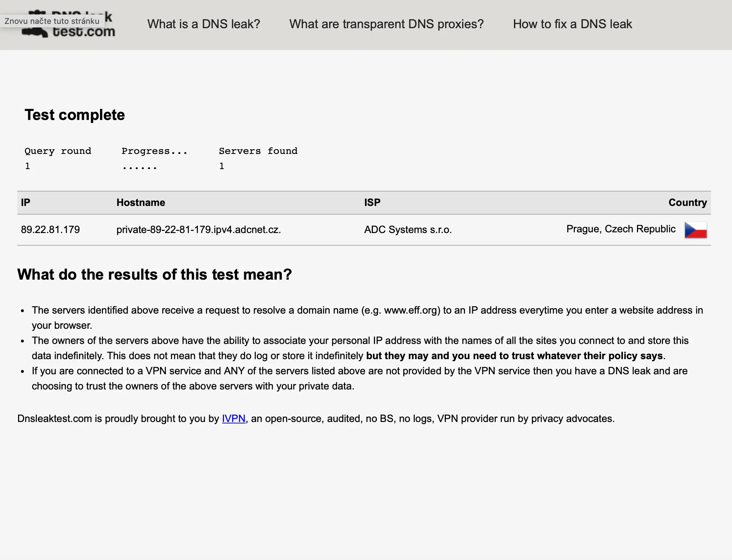Click the "Prague, Czech Republic" location text
Viewport: 732px width, 560px height.
click(621, 229)
